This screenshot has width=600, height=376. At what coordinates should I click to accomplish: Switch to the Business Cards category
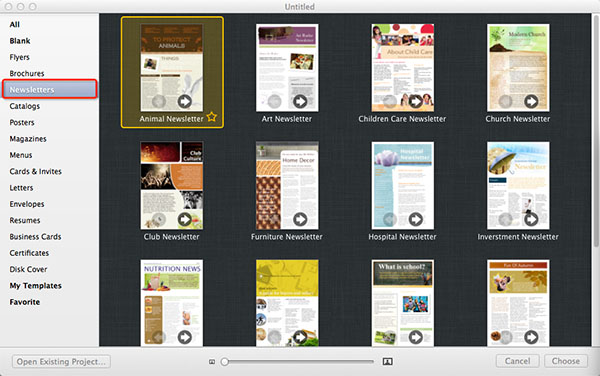click(35, 237)
